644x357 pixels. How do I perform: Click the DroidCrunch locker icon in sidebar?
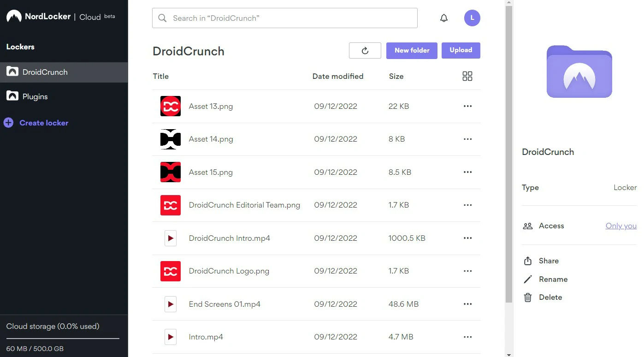point(12,72)
